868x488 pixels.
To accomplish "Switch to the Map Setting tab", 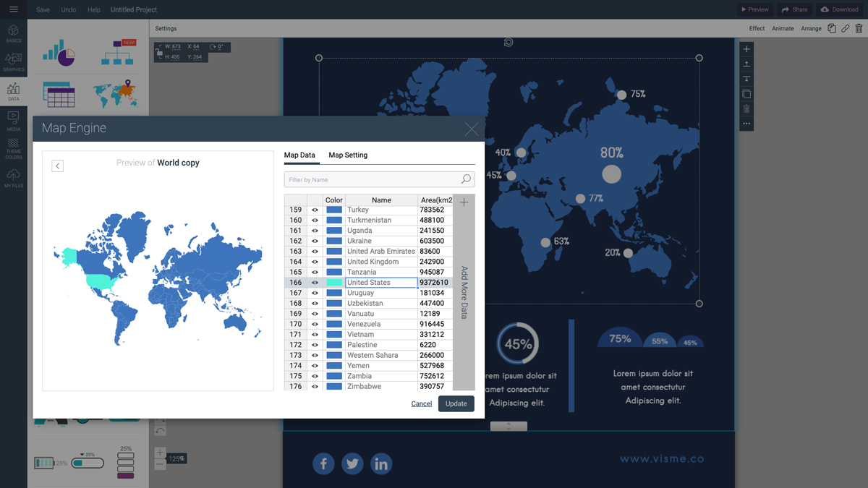I will tap(348, 155).
